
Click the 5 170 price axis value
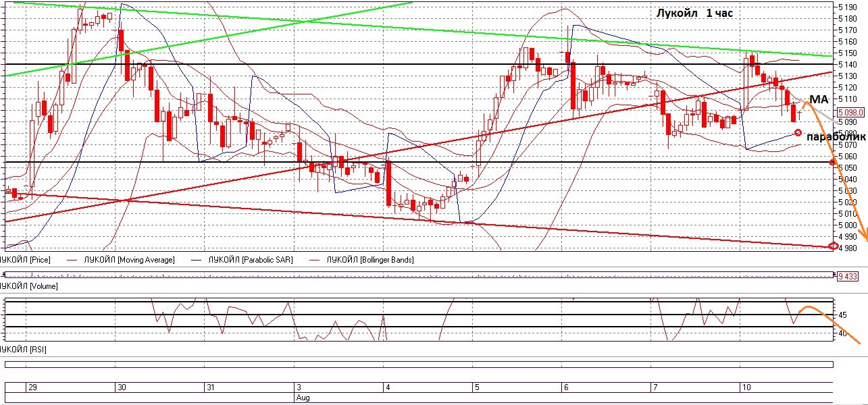click(848, 30)
